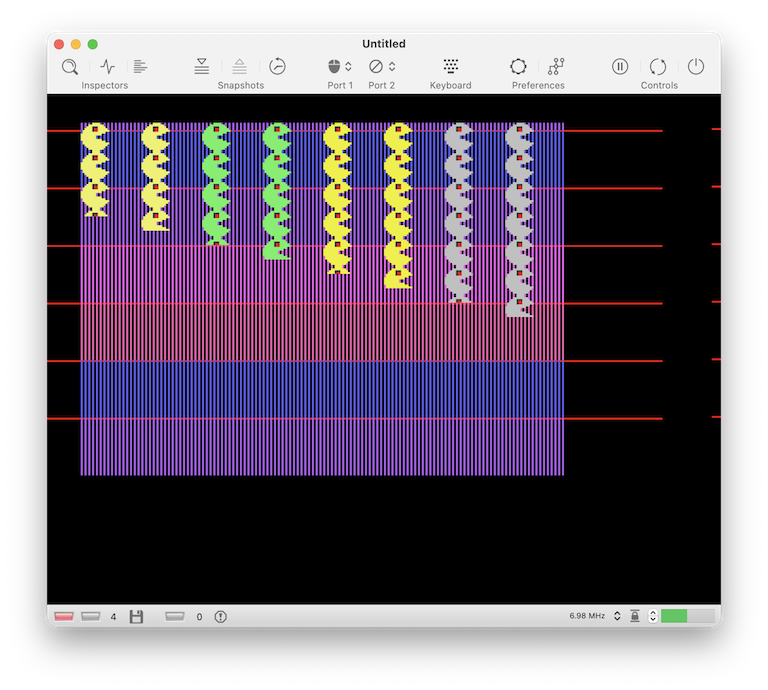The image size is (768, 690).
Task: Click the red power LED indicator
Action: tap(64, 616)
